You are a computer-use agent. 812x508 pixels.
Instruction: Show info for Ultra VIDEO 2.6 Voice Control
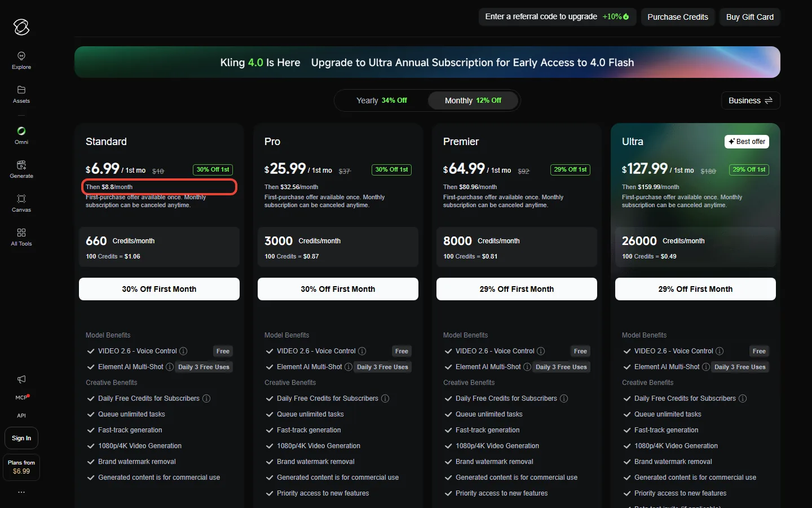[720, 351]
